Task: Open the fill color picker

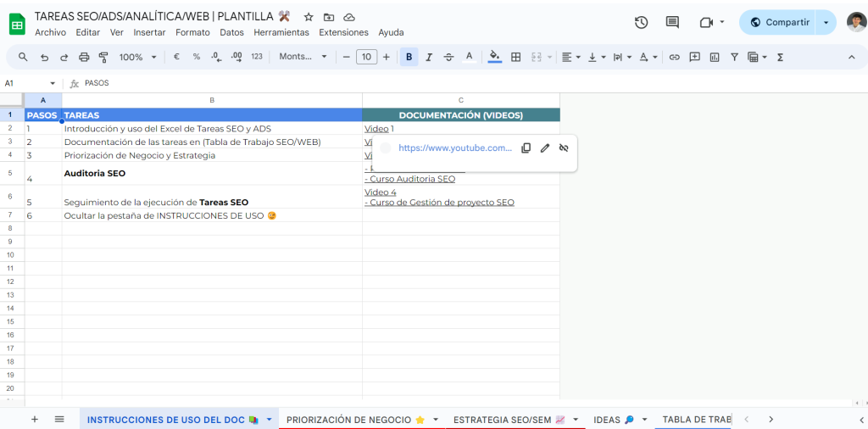Action: point(495,57)
